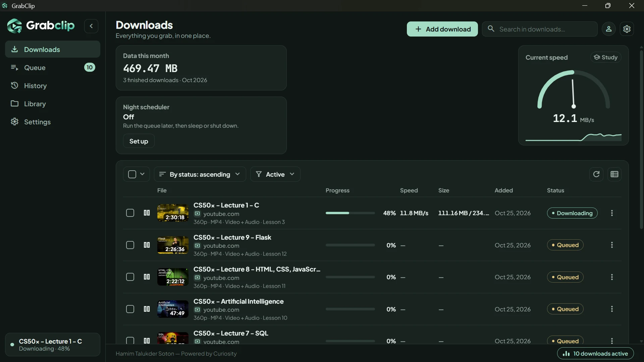This screenshot has height=362, width=644.
Task: Open the Library section
Action: tap(53, 104)
